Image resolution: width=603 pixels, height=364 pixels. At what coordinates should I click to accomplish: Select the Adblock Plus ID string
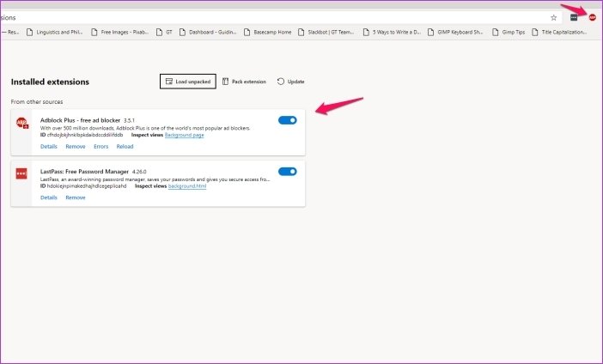click(85, 135)
